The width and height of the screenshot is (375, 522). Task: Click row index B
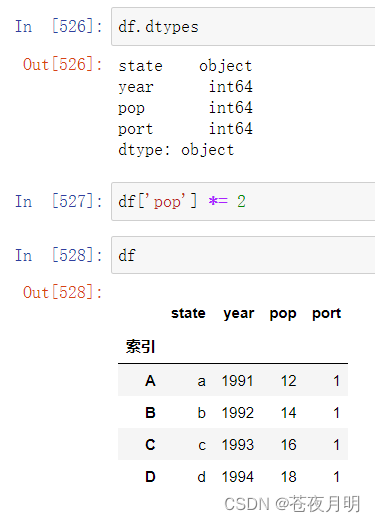click(150, 413)
